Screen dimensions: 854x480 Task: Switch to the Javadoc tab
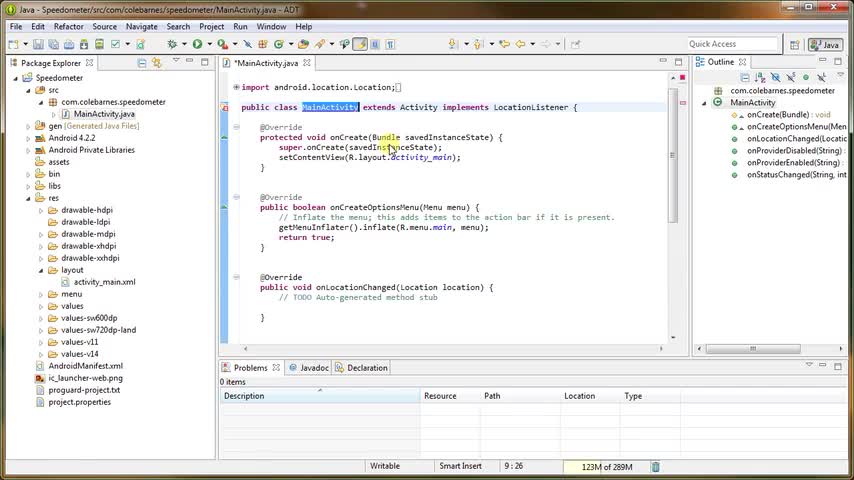(313, 368)
